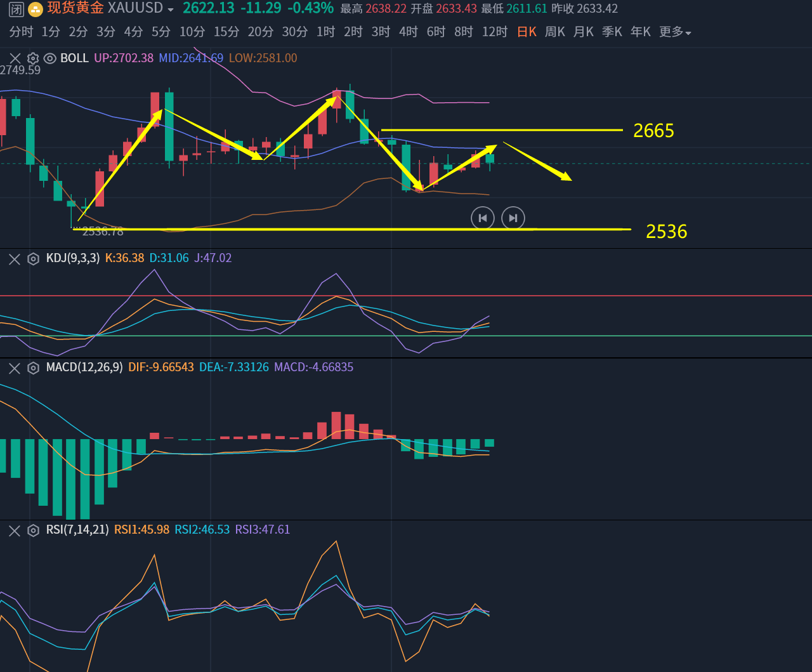Select the 15分 timeframe
Viewport: 812px width, 672px height.
click(x=226, y=32)
